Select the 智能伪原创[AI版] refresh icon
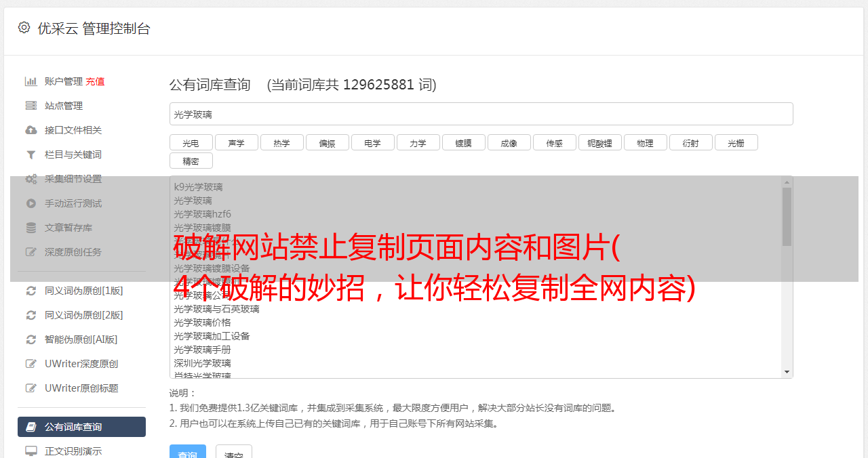This screenshot has height=458, width=868. 31,339
